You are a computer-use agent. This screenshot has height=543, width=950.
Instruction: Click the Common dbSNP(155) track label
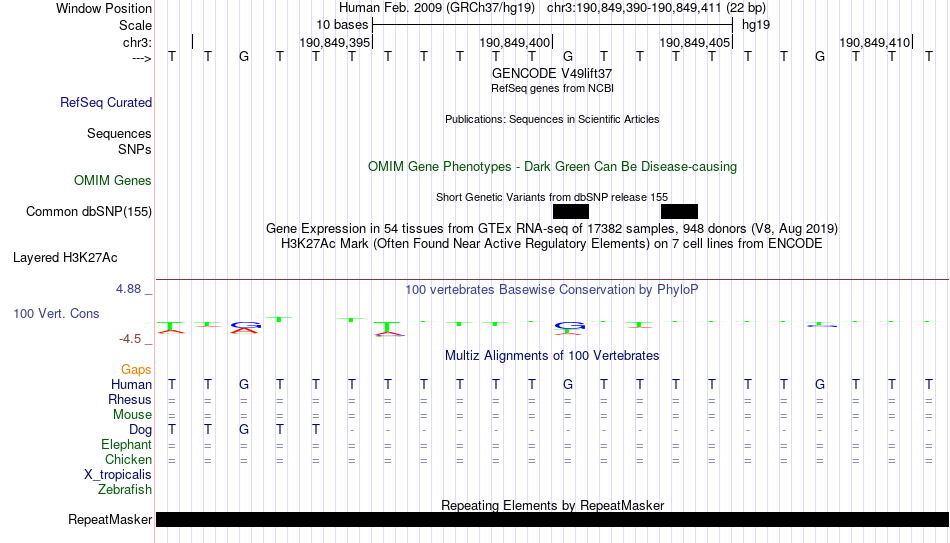click(x=89, y=212)
